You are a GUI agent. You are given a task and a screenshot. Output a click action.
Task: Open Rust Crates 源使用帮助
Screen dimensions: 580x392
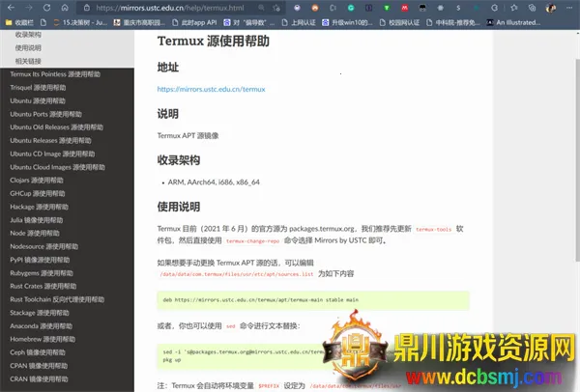click(x=43, y=286)
